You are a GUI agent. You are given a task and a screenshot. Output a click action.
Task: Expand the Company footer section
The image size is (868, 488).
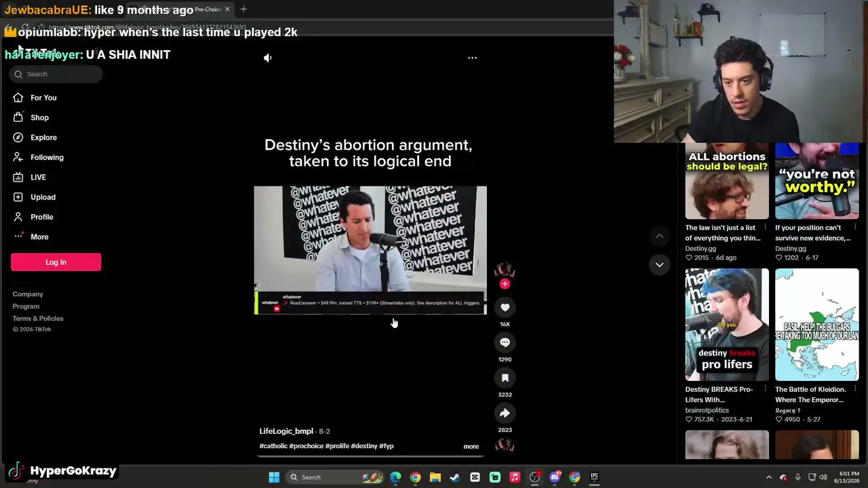tap(28, 294)
